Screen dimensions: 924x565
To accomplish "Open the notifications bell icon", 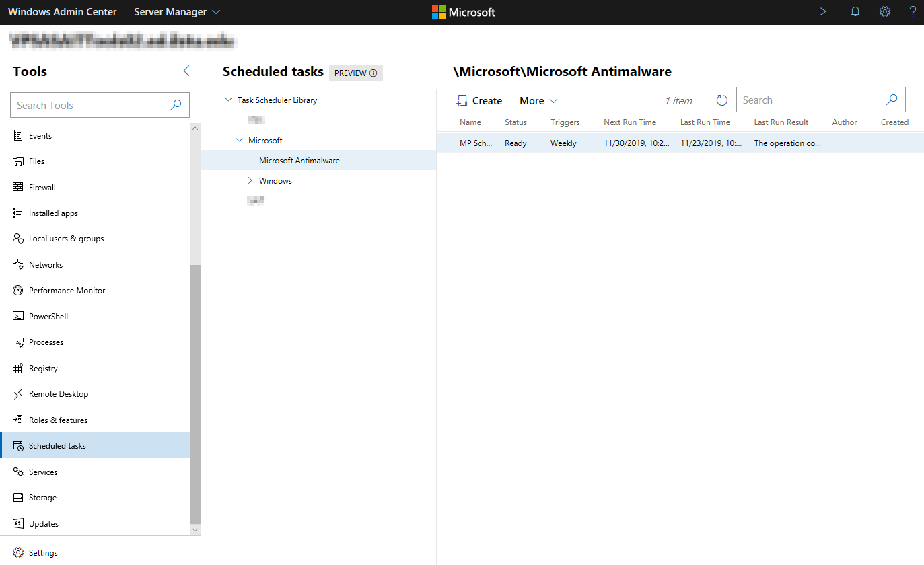I will click(855, 11).
